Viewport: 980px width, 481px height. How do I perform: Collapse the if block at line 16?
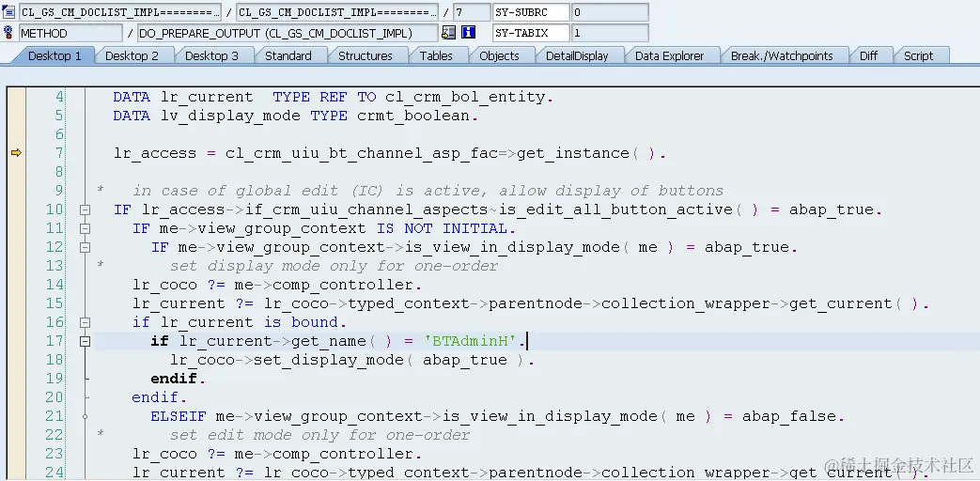pyautogui.click(x=85, y=322)
